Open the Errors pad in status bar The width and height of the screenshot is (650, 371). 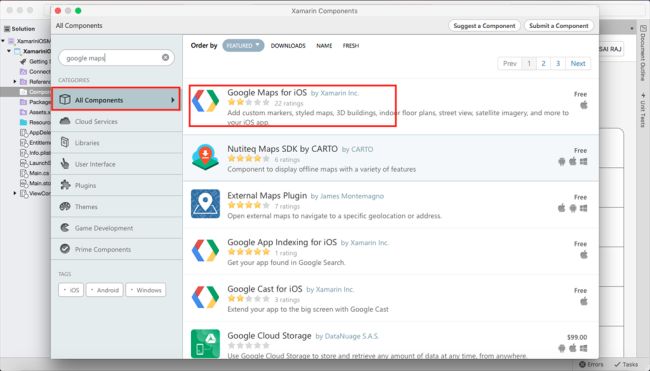pos(592,364)
